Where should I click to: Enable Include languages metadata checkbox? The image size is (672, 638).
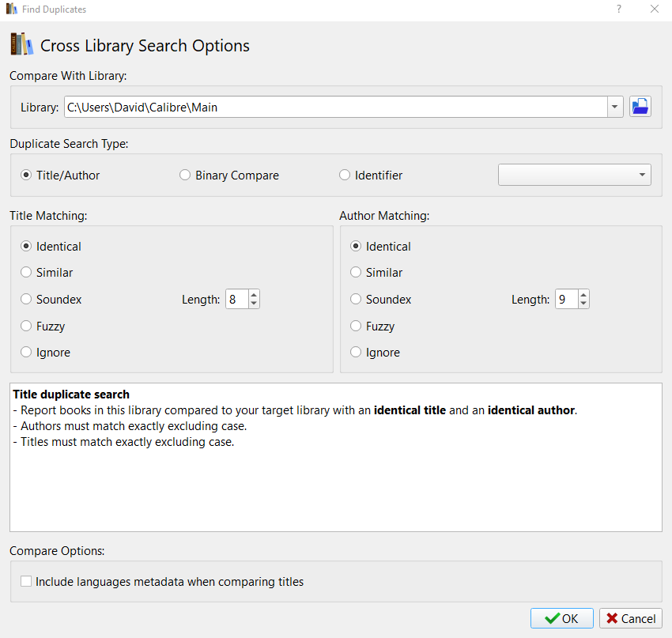(27, 582)
